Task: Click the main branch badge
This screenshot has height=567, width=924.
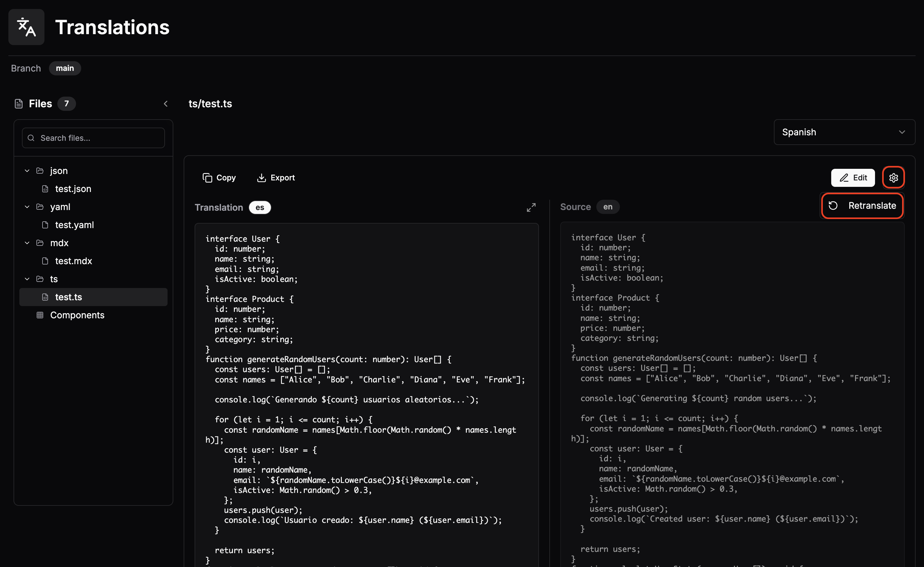Action: (x=65, y=68)
